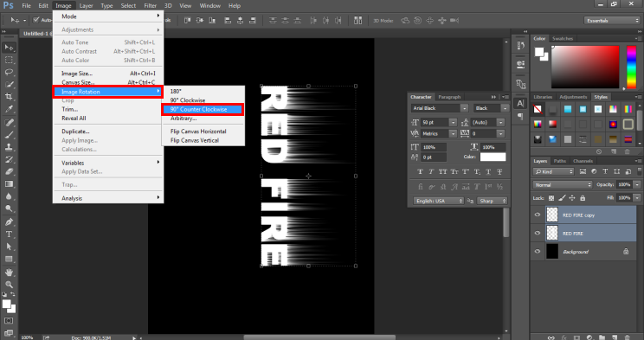This screenshot has width=644, height=340.
Task: Toggle Faux Bold in Character panel
Action: [x=420, y=171]
